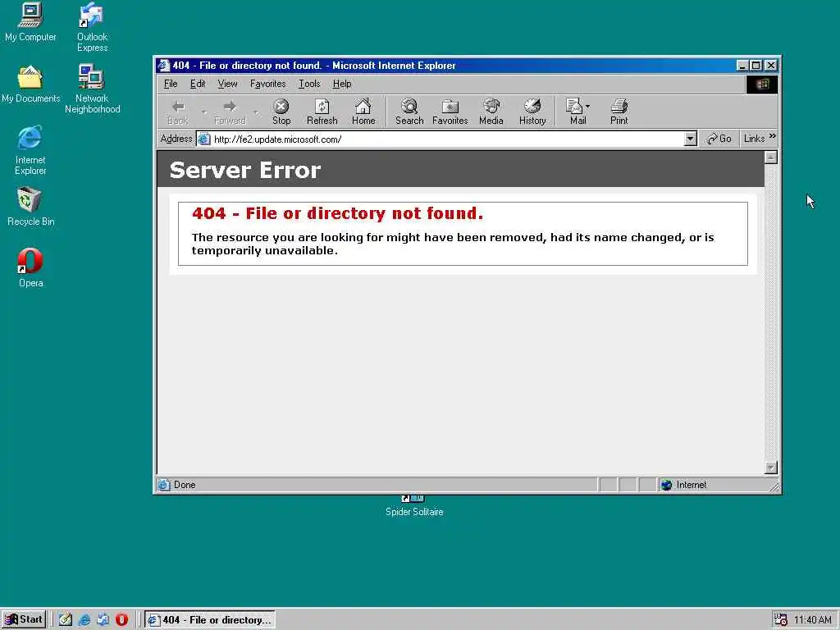
Task: Click the scrollbar up arrow
Action: pos(771,157)
